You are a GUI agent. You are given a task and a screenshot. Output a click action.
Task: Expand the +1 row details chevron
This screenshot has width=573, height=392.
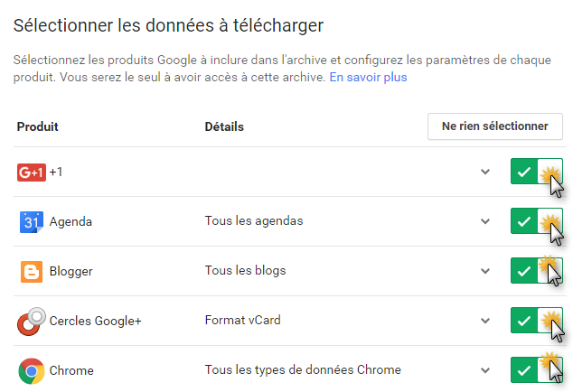click(485, 172)
